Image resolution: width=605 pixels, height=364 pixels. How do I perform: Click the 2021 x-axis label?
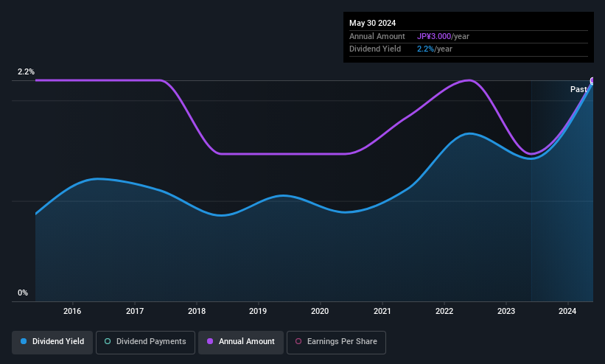coord(382,311)
